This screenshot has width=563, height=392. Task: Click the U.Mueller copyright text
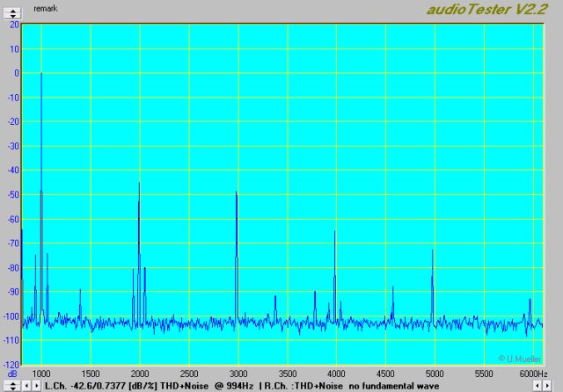click(519, 359)
